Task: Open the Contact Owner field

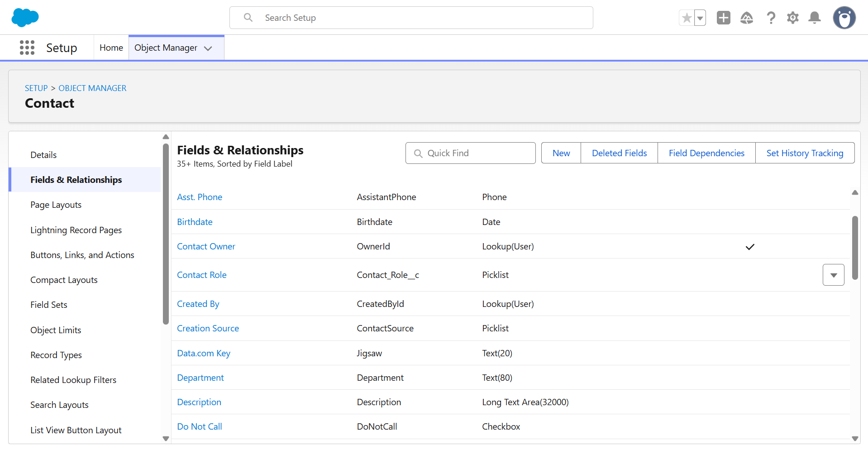Action: (x=206, y=246)
